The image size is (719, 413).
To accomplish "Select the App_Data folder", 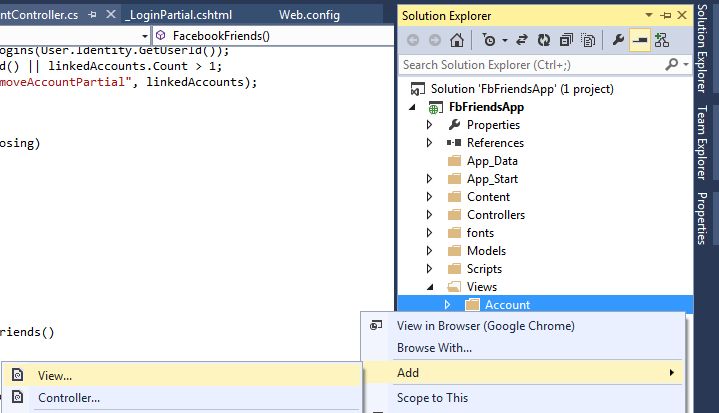I will pos(492,161).
